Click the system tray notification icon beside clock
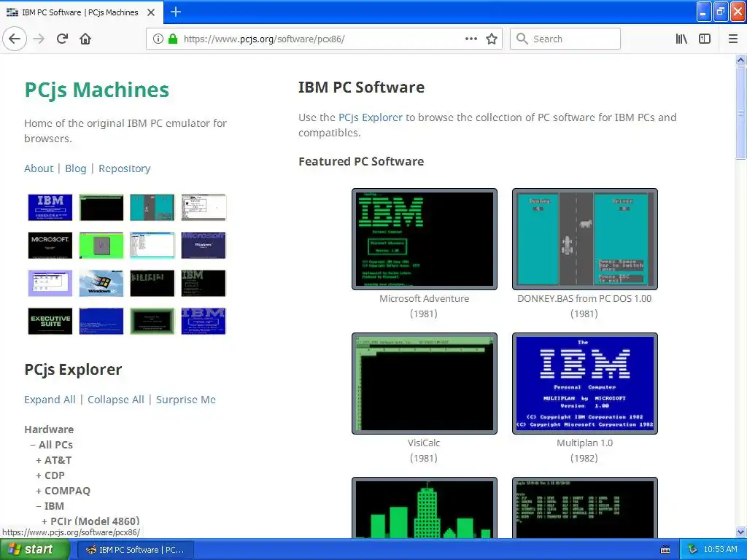 [692, 550]
